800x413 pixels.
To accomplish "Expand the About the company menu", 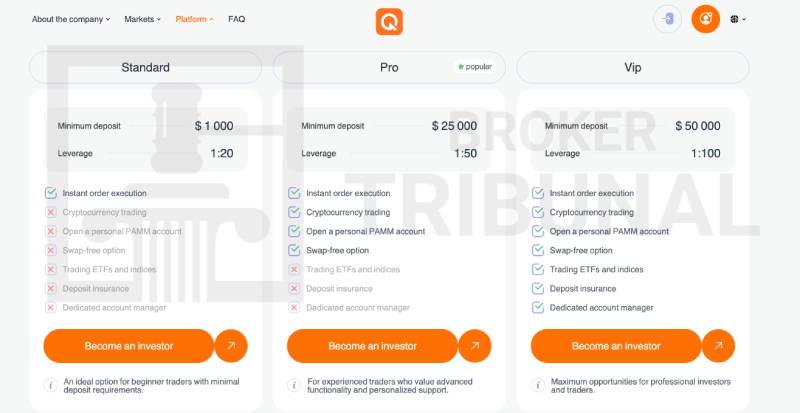I will [x=70, y=19].
